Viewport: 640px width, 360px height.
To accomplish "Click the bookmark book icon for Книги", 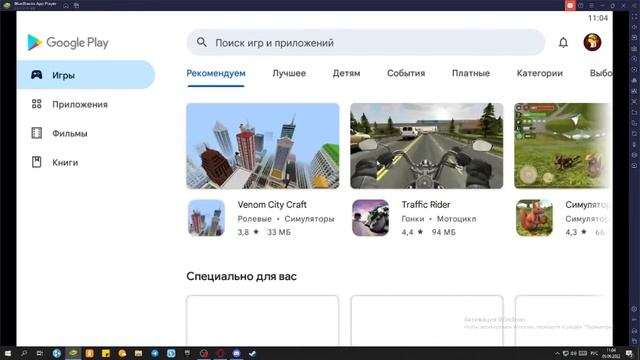I will [37, 162].
